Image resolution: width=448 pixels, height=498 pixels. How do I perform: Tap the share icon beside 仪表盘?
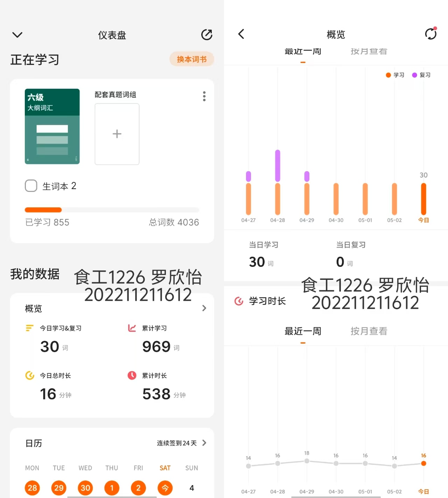click(x=206, y=35)
